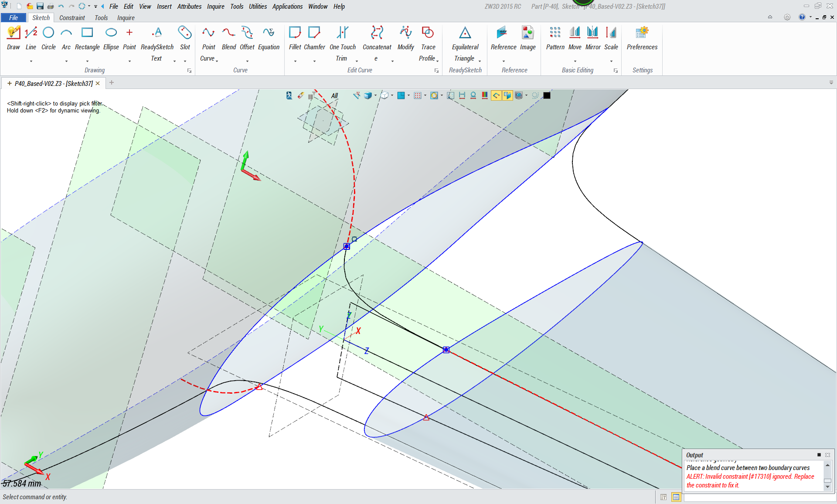Viewport: 837px width, 504px height.
Task: Select the Circle drawing tool
Action: tap(48, 33)
